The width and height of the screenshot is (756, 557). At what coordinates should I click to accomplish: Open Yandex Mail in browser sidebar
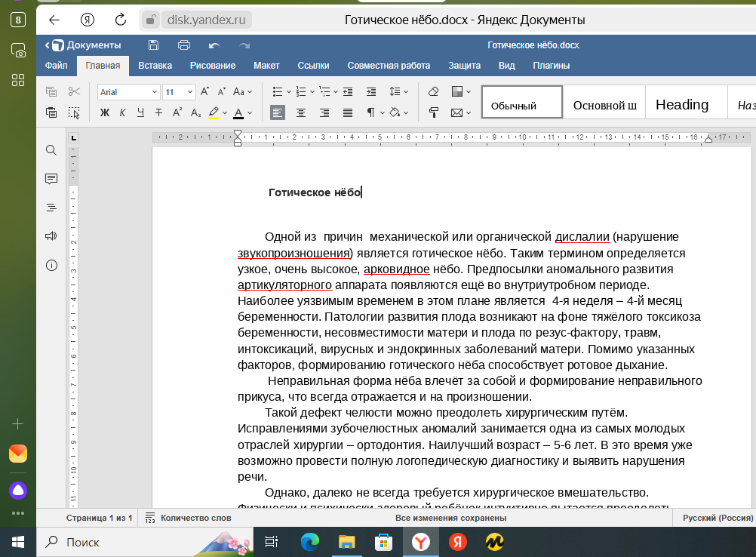[x=18, y=454]
